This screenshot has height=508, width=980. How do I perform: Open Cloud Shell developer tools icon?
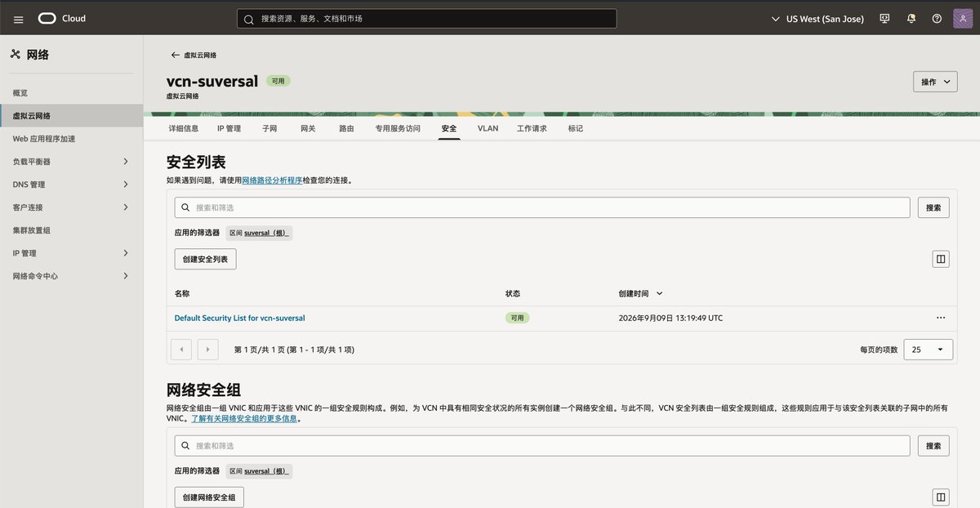(884, 19)
